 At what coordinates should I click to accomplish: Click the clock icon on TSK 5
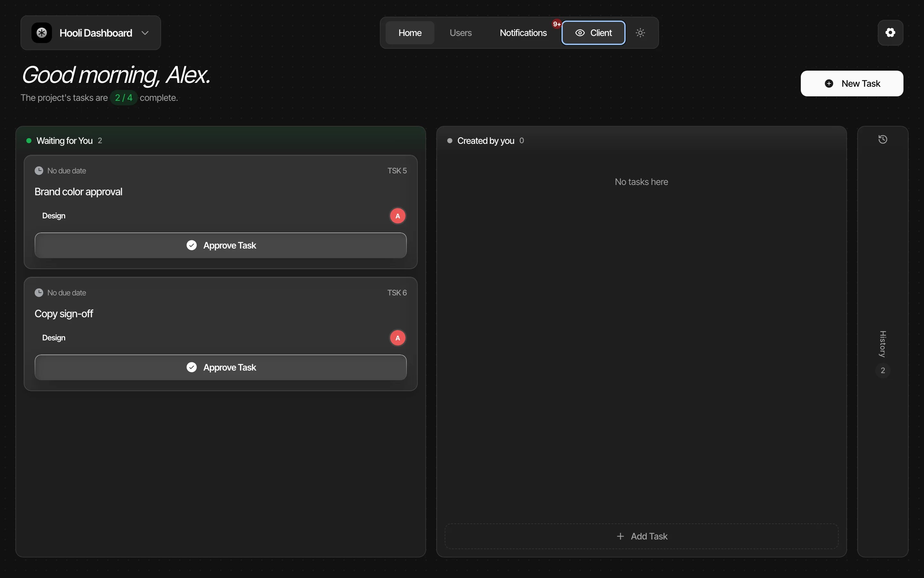tap(39, 171)
